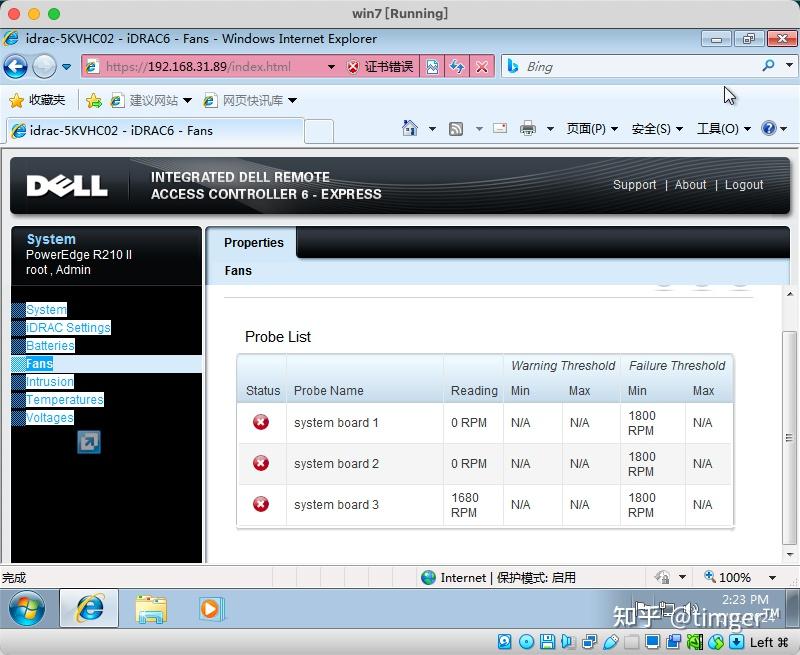The width and height of the screenshot is (800, 655).
Task: Click the Home page icon
Action: [410, 128]
